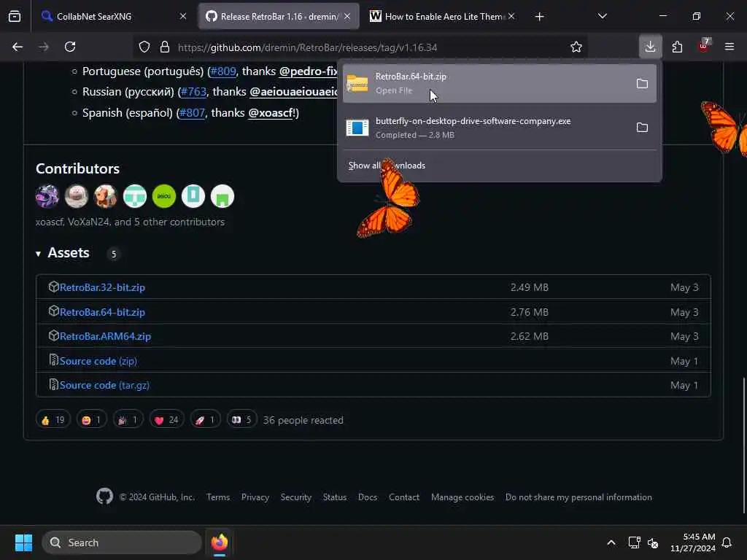List all tabs with the chevron
The height and width of the screenshot is (560, 747).
click(x=602, y=16)
